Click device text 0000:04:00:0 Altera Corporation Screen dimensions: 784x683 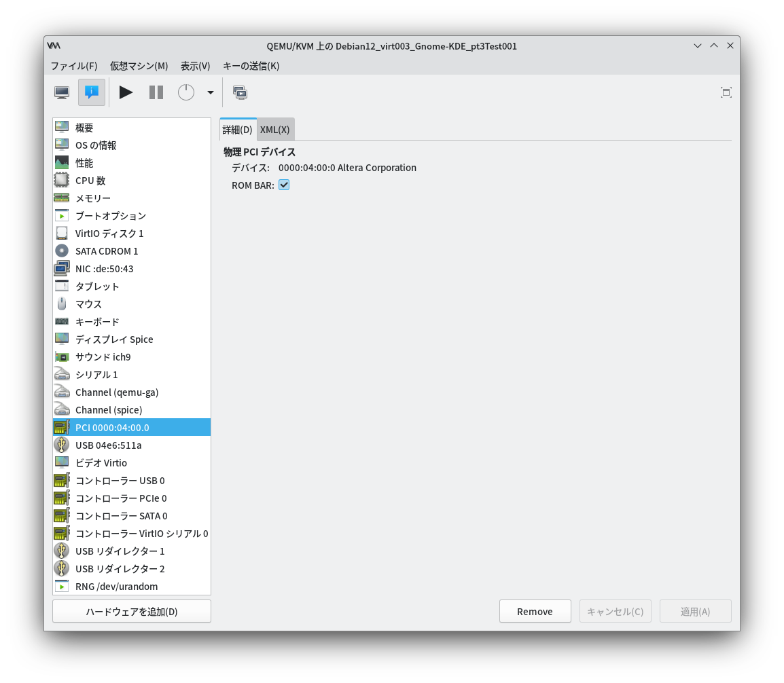tap(347, 168)
